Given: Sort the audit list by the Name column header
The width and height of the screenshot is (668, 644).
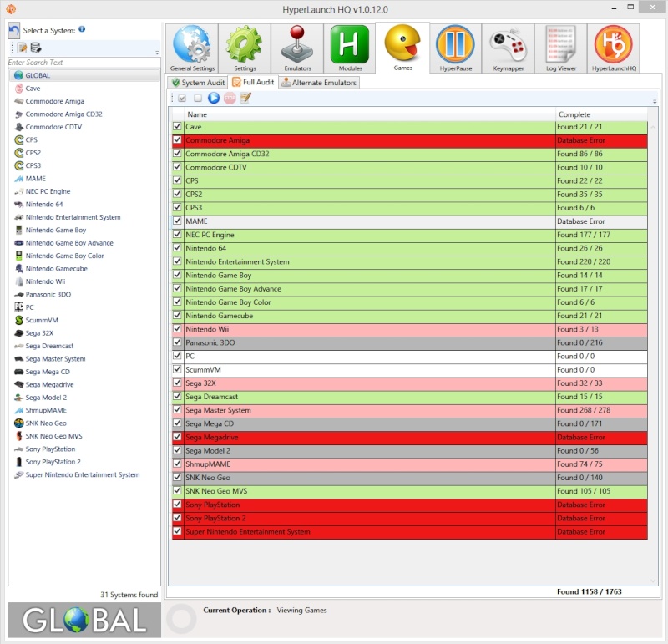Looking at the screenshot, I should [370, 114].
